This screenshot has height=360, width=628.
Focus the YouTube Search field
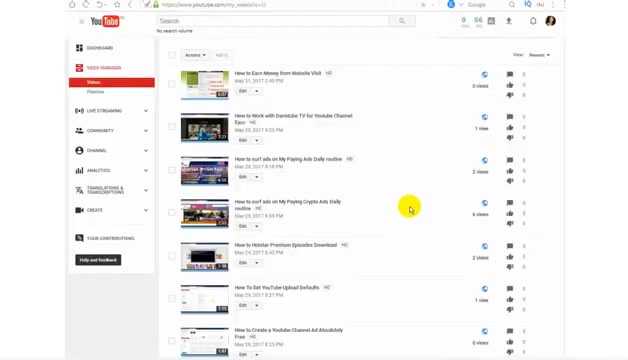pos(272,21)
